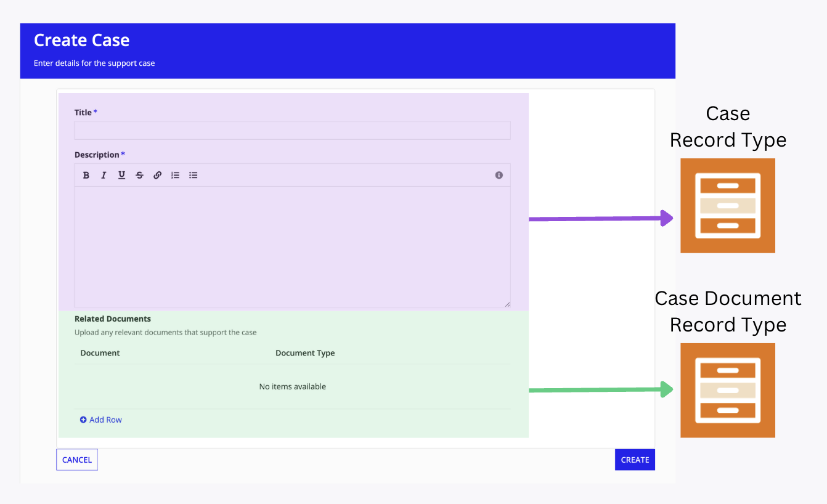Screen dimensions: 827x504
Task: Grab the Description text area corner handle
Action: point(507,304)
